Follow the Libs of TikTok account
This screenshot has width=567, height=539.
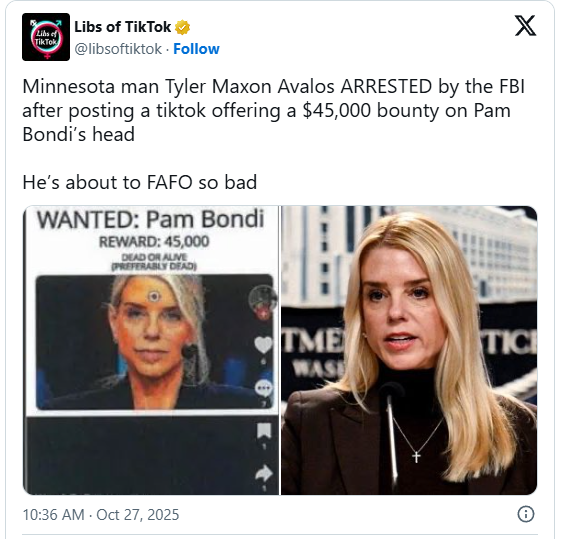click(196, 49)
